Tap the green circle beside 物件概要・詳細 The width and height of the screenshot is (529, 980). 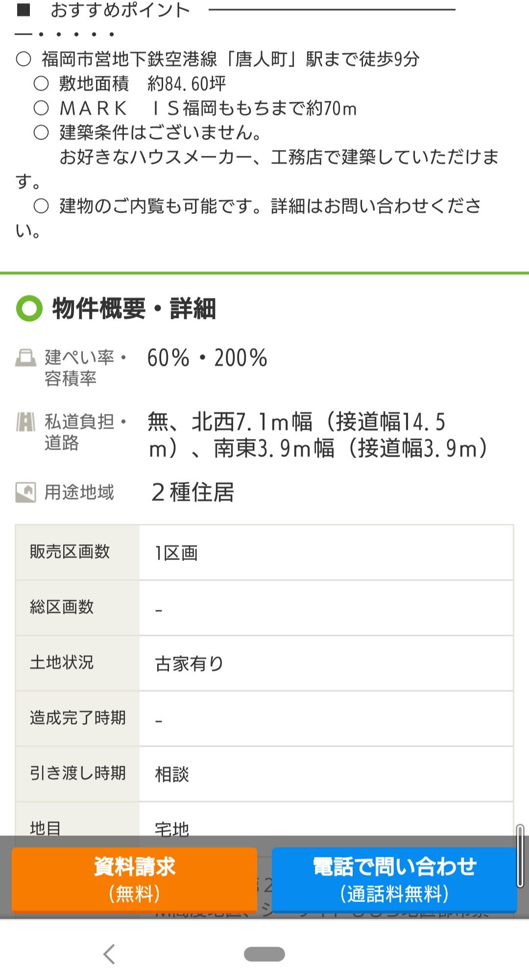click(x=29, y=309)
